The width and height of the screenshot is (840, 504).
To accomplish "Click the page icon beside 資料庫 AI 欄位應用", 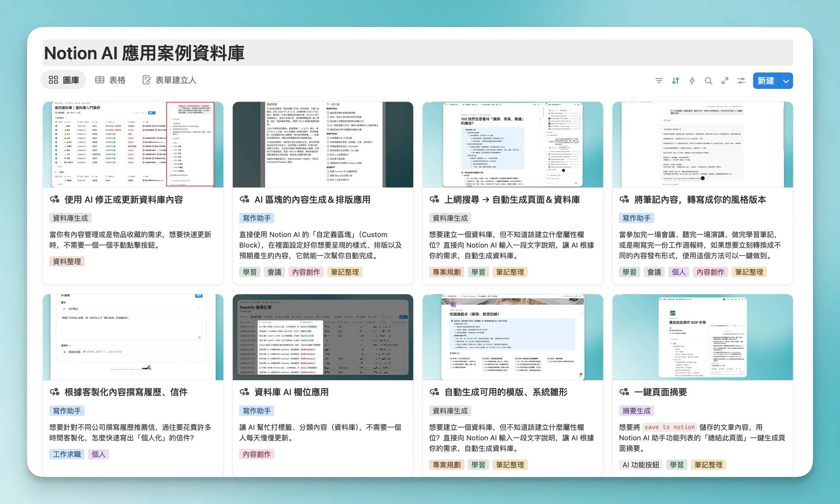I will 244,392.
